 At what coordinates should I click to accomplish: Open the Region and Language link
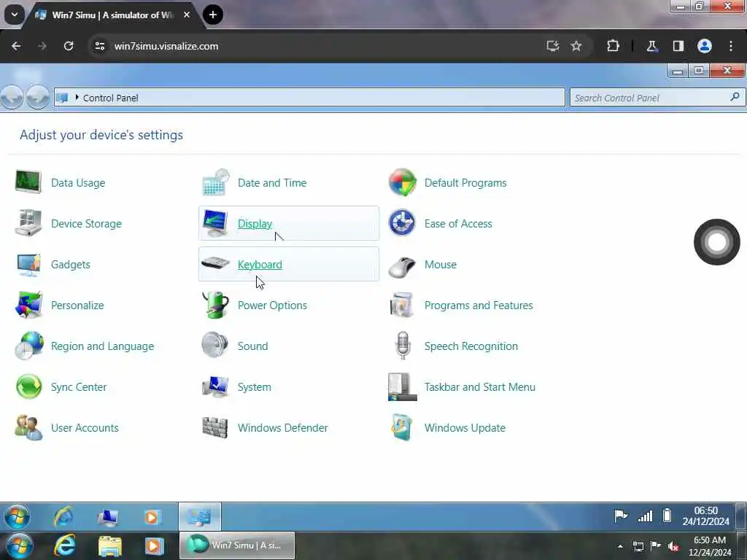coord(102,346)
